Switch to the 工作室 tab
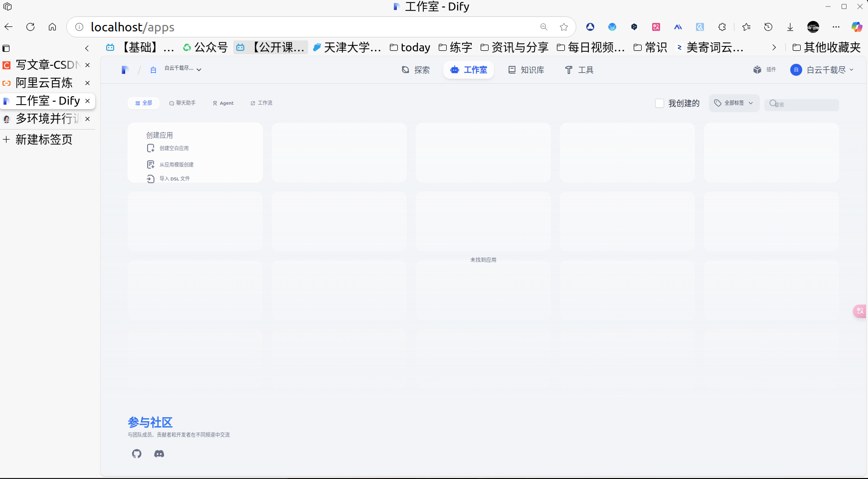868x479 pixels. coord(469,70)
